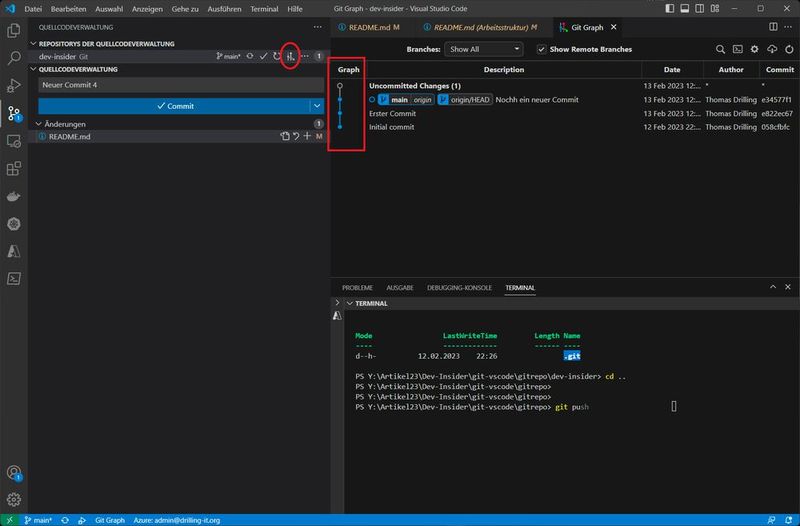This screenshot has height=526, width=800.
Task: Open the Accounts menu icon
Action: click(x=14, y=472)
